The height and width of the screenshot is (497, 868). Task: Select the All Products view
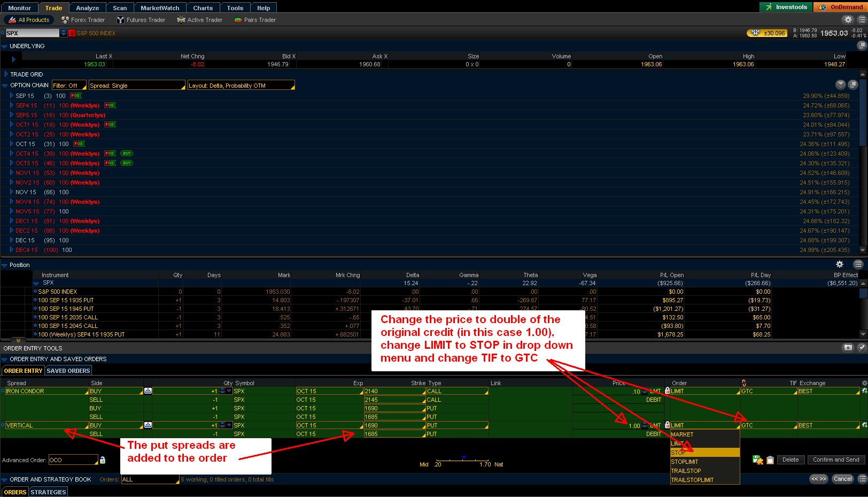click(x=29, y=20)
